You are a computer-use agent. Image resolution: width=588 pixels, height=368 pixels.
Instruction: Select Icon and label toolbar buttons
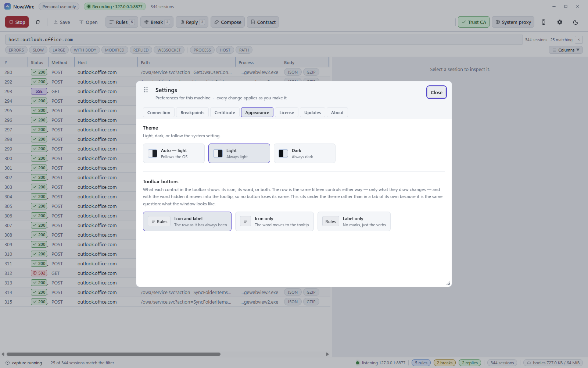[187, 222]
